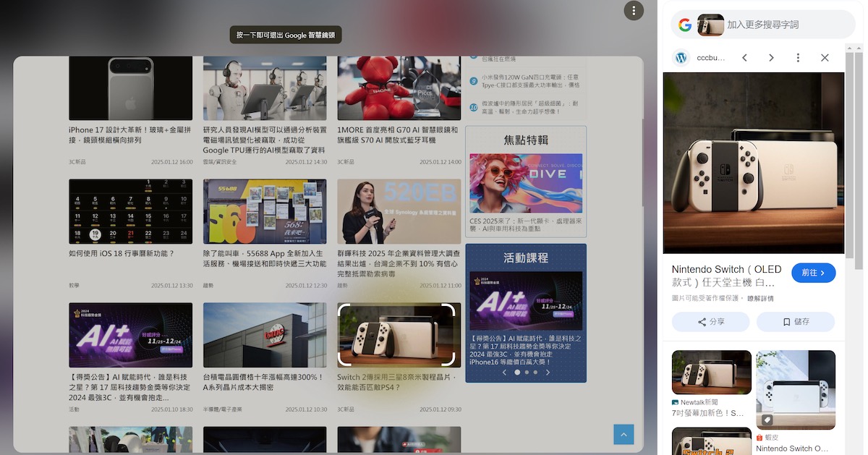Image resolution: width=868 pixels, height=455 pixels.
Task: Open 如何使用 iOS 18 行事曆新功能 article
Action: point(122,254)
